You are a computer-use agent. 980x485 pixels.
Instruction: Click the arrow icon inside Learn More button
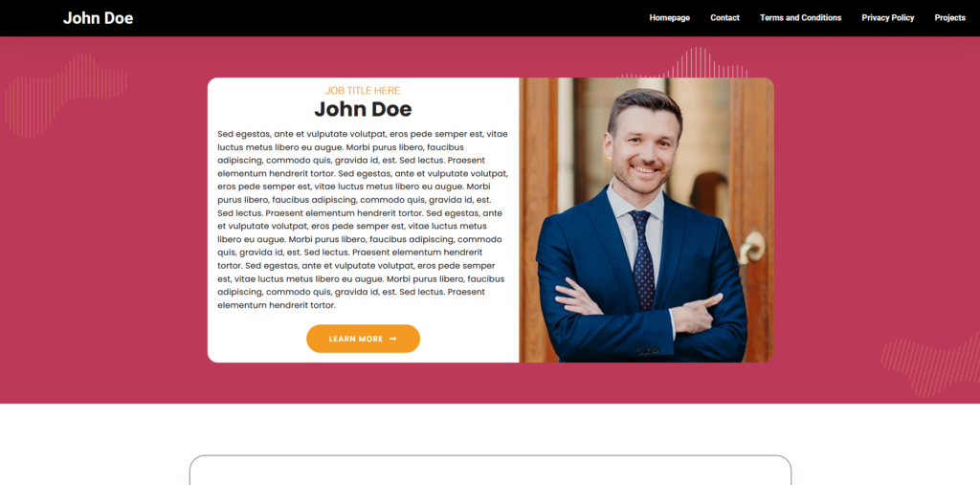pos(393,339)
